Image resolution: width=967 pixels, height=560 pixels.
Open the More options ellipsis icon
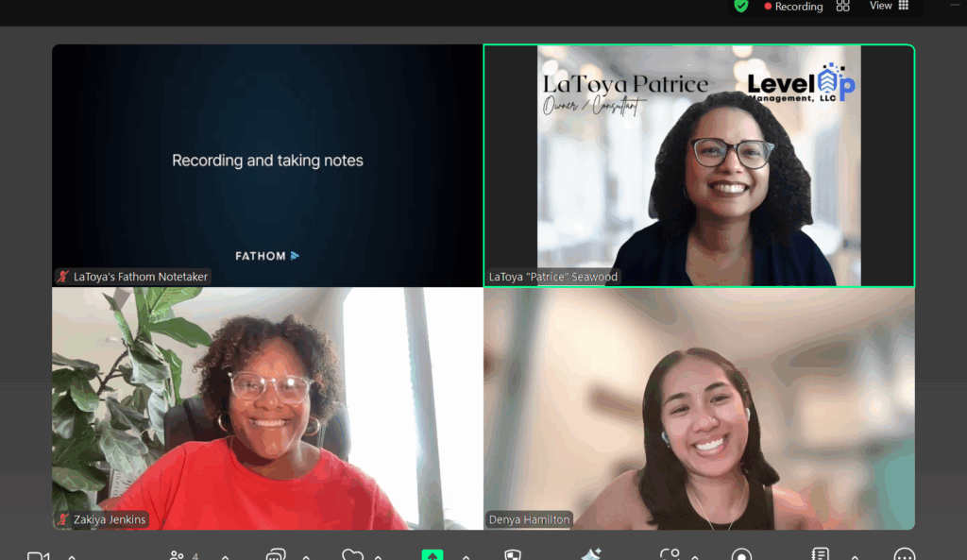(x=904, y=555)
